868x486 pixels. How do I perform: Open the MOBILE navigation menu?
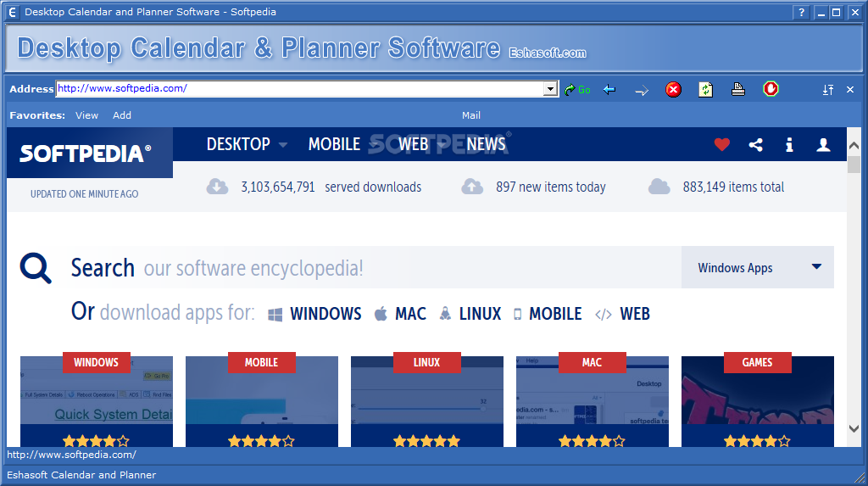coord(334,144)
